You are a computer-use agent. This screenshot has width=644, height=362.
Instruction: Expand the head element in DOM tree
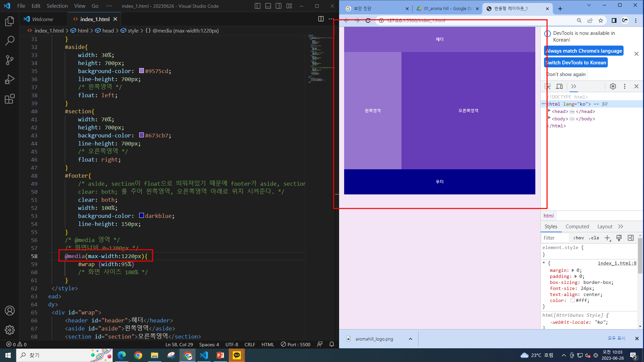(549, 111)
